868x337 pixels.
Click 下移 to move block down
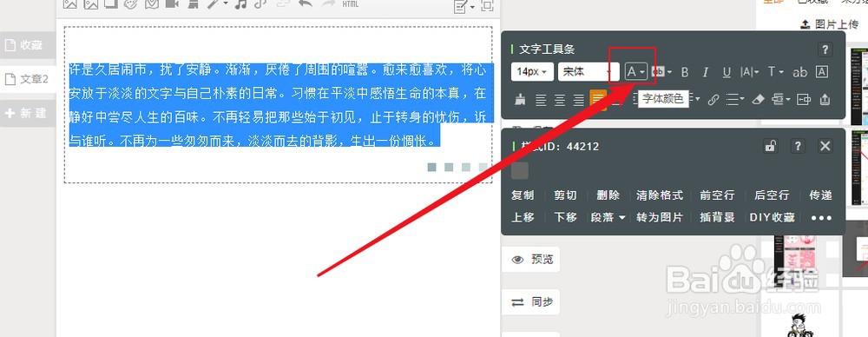point(566,217)
